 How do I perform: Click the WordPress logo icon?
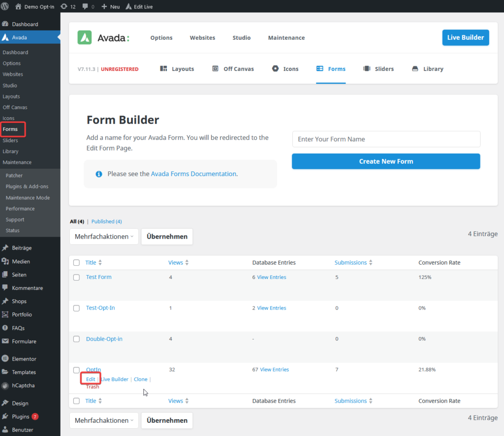(5, 6)
